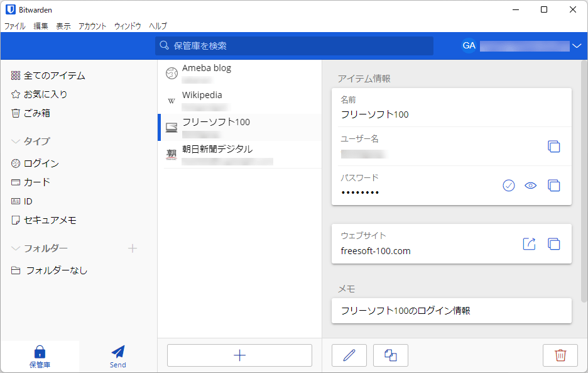Clone the selected item

391,355
